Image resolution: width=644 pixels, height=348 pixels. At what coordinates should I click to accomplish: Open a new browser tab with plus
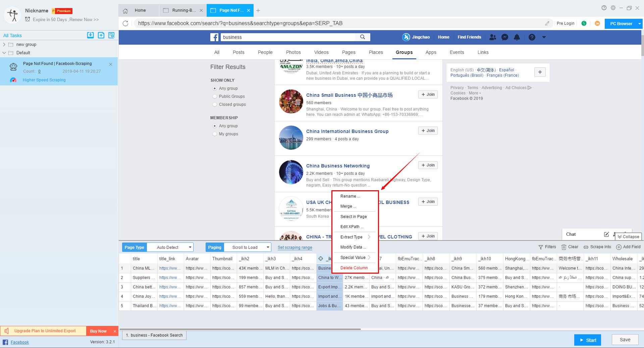point(258,11)
